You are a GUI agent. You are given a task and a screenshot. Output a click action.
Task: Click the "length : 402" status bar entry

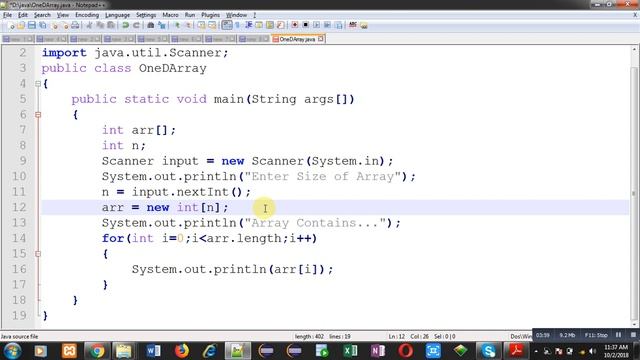309,337
